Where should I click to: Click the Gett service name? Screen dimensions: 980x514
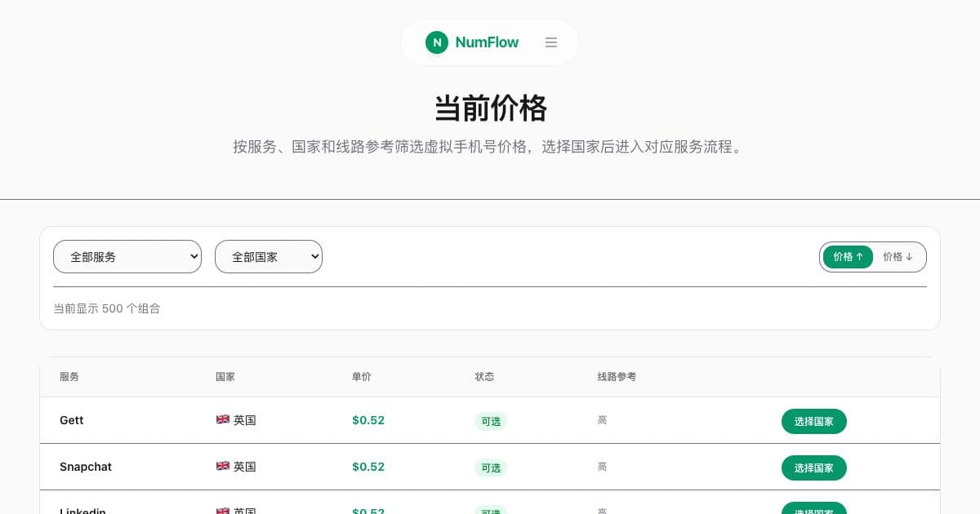(x=72, y=420)
